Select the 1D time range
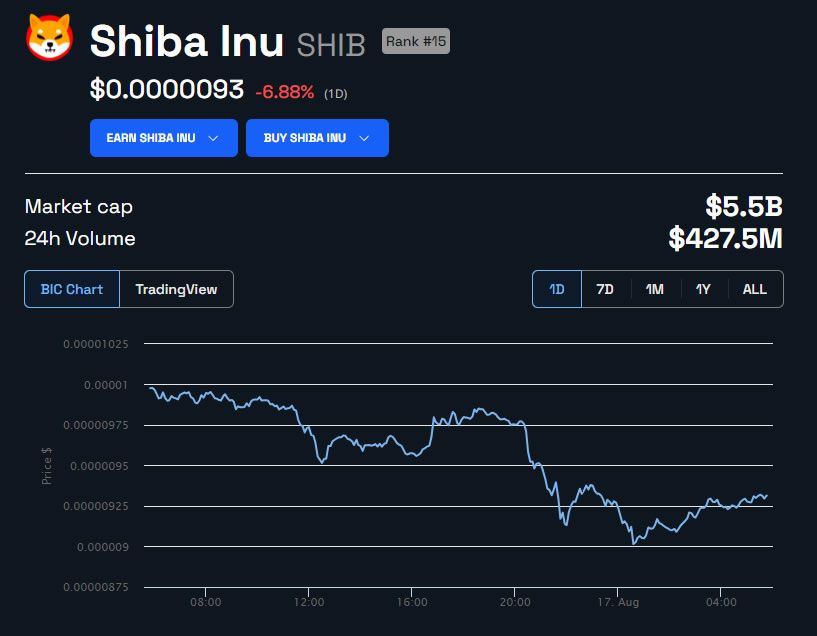Image resolution: width=817 pixels, height=636 pixels. tap(557, 289)
